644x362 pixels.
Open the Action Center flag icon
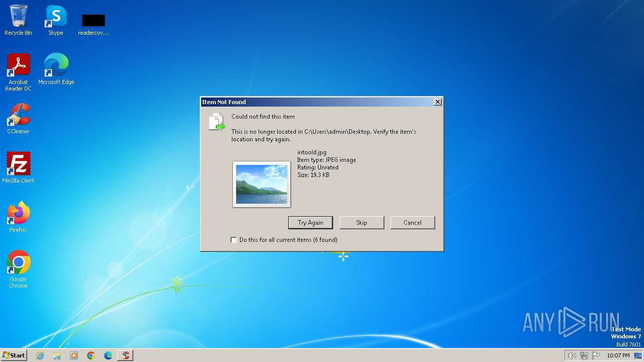tap(596, 355)
